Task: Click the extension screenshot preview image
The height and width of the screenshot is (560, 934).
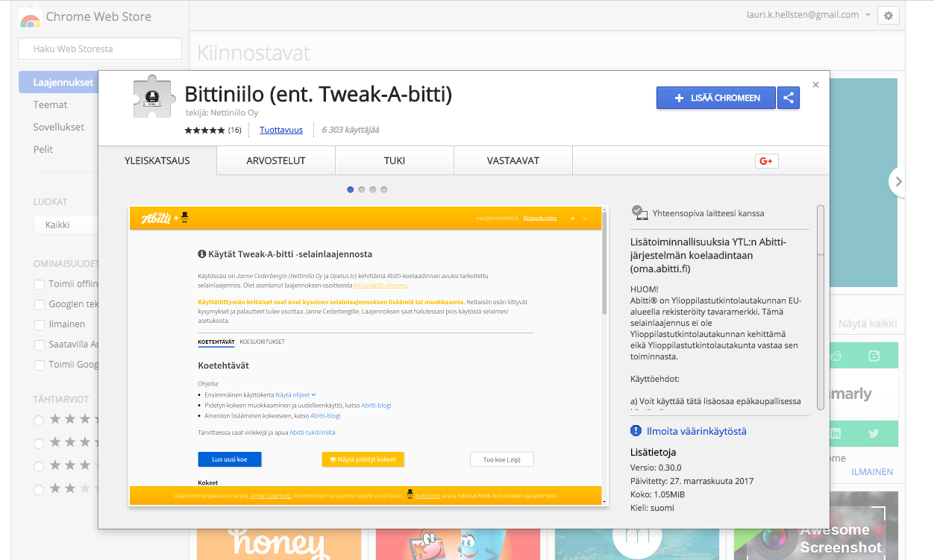Action: point(369,356)
